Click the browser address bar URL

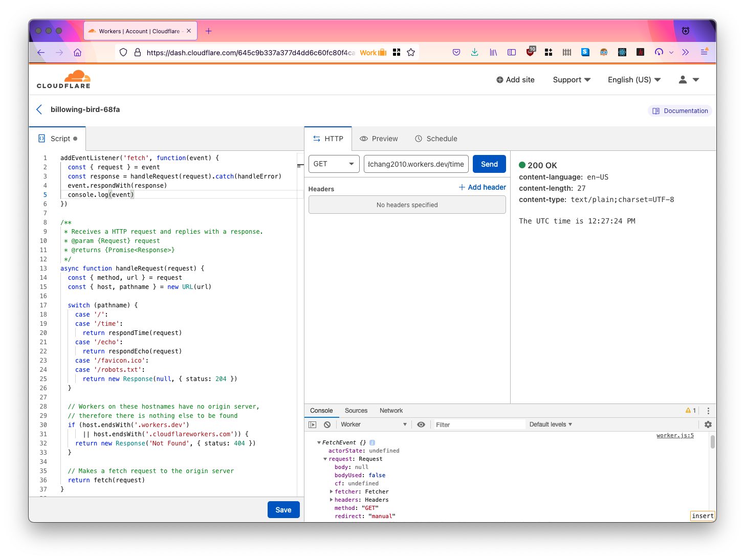251,52
